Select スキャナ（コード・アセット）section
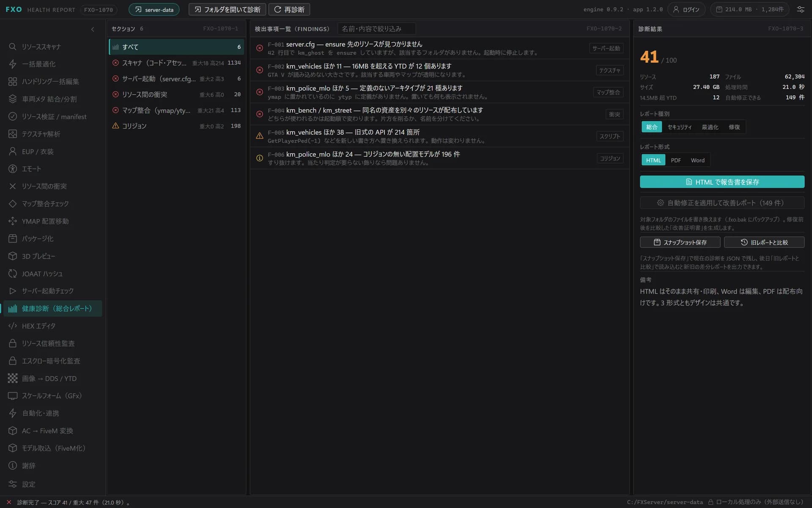 (x=176, y=63)
